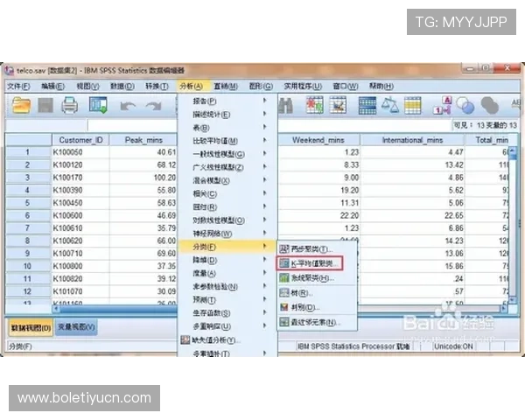This screenshot has height=420, width=525.
Task: Switch to 变量视图(V) tab
Action: click(x=76, y=327)
